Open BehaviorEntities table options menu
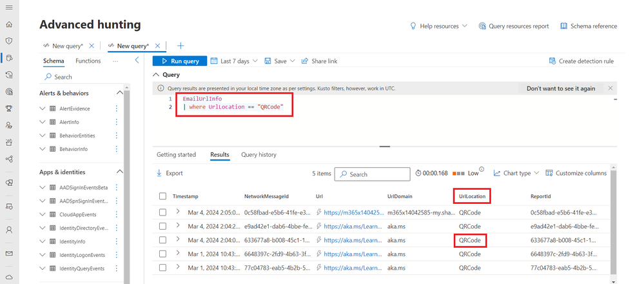644x284 pixels. coord(116,135)
